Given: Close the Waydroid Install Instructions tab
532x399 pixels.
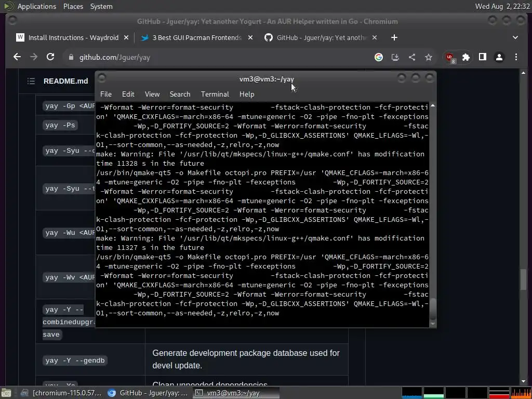Looking at the screenshot, I should pyautogui.click(x=126, y=37).
